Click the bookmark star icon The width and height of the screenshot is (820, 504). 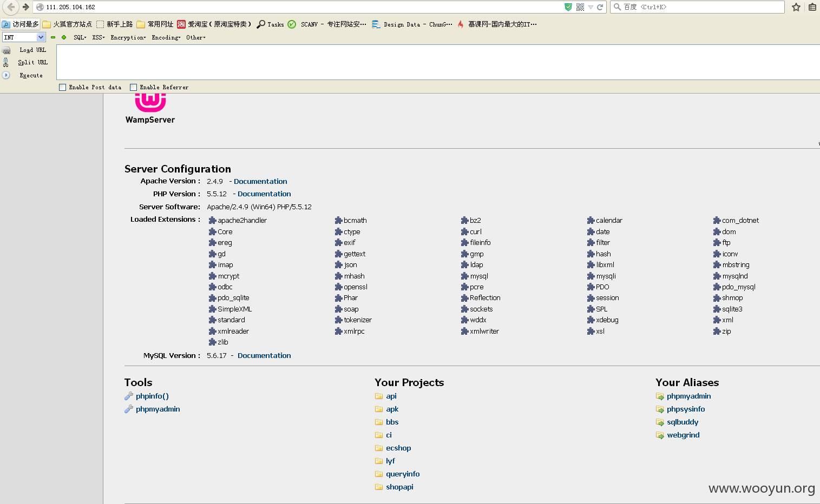[796, 7]
